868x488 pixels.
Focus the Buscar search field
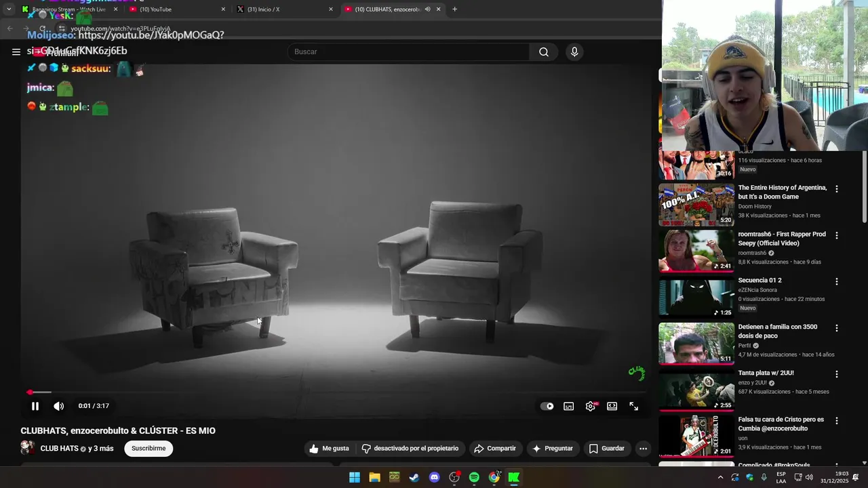point(409,52)
